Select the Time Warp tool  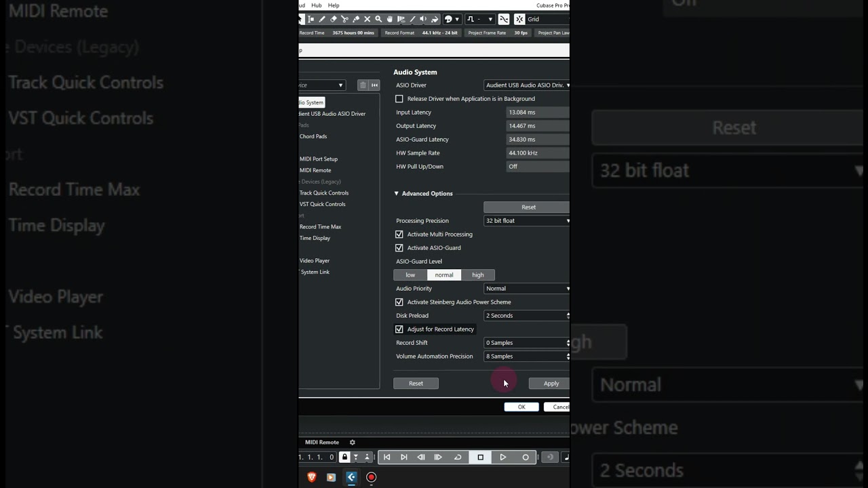click(401, 19)
